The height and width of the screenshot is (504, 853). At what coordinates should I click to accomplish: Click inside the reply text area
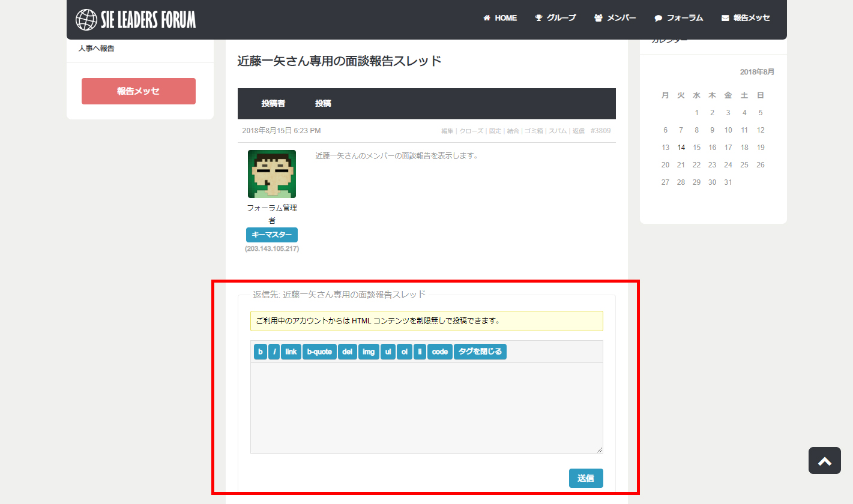click(x=426, y=408)
